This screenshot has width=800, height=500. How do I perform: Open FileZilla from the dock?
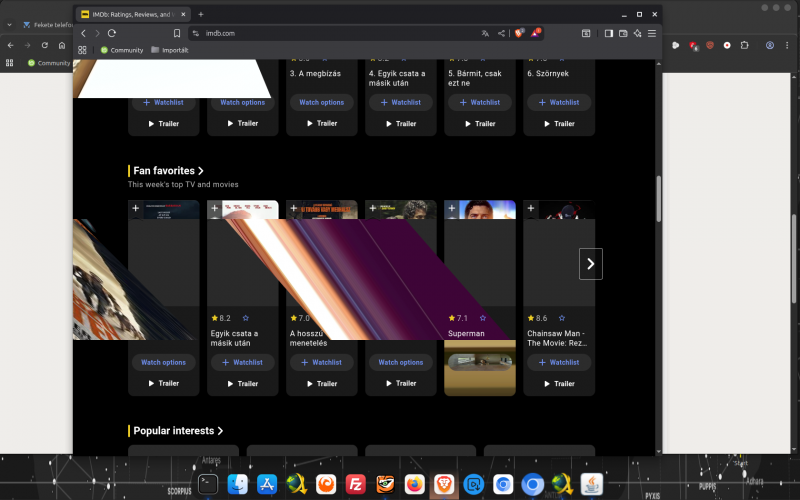click(x=355, y=485)
